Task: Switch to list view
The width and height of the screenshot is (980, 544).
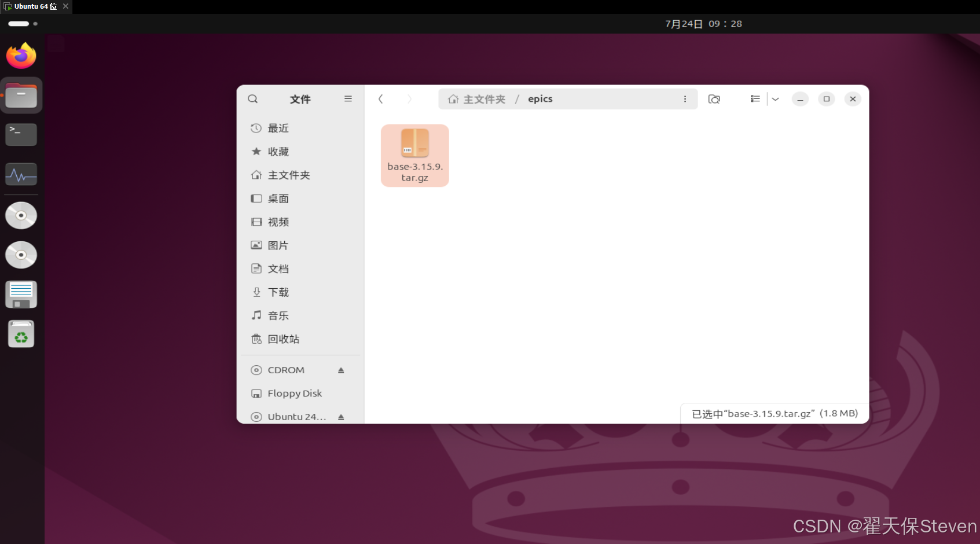Action: point(755,99)
